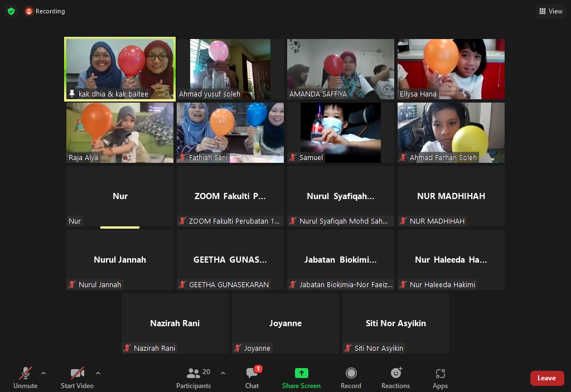Leave the meeting
The width and height of the screenshot is (571, 392).
(x=547, y=378)
